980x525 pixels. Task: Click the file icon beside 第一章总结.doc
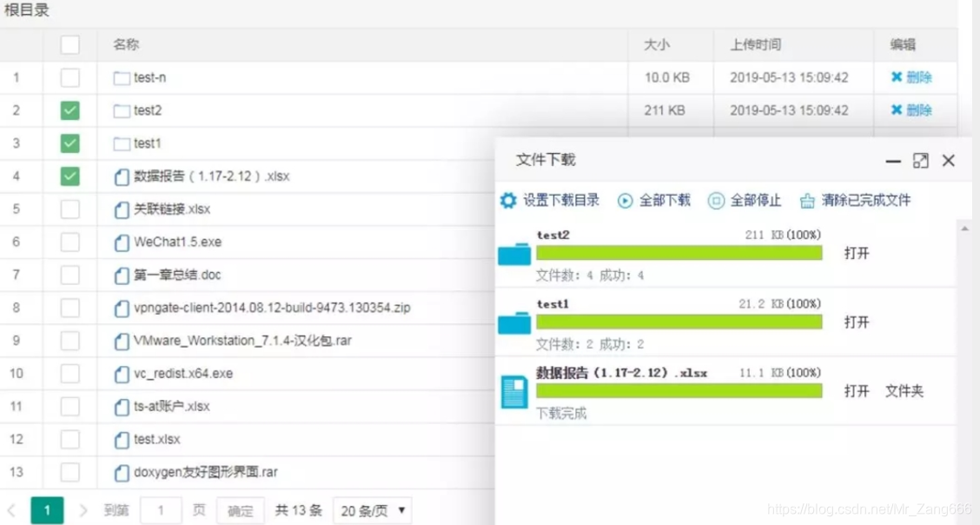click(122, 276)
